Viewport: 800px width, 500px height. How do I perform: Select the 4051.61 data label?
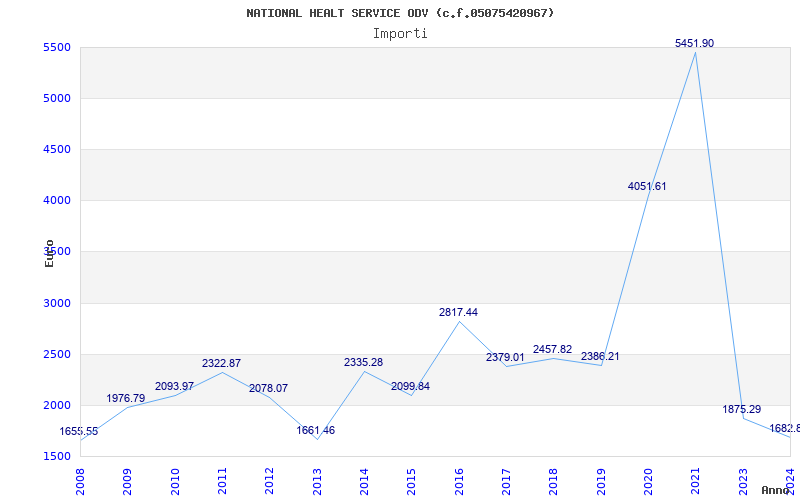[x=647, y=186]
